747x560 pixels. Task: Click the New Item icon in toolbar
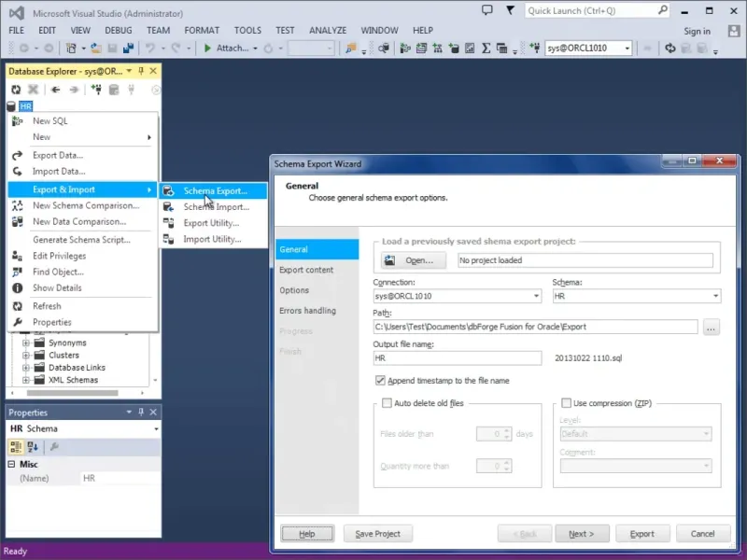pyautogui.click(x=71, y=49)
